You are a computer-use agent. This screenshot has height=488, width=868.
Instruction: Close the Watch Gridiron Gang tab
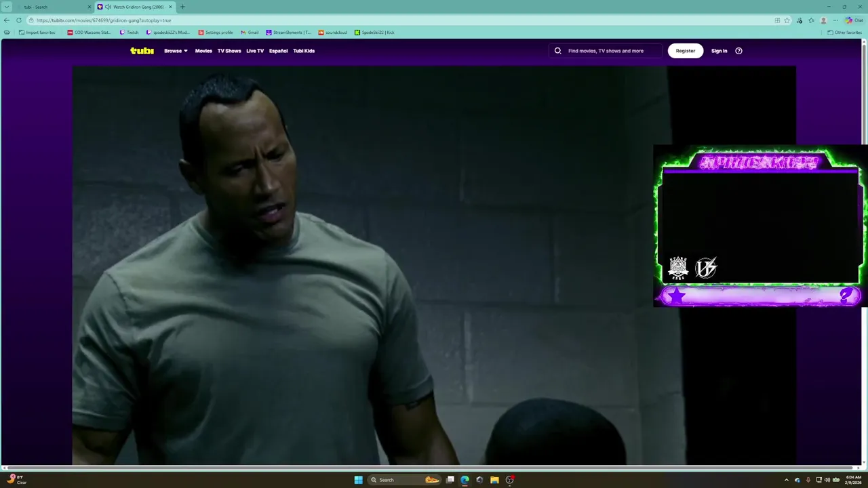tap(170, 7)
